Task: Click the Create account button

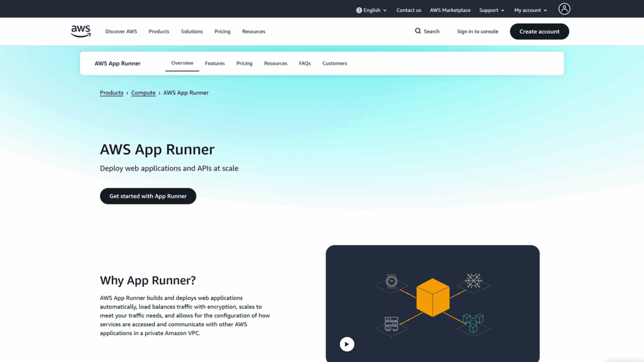Action: coord(539,31)
